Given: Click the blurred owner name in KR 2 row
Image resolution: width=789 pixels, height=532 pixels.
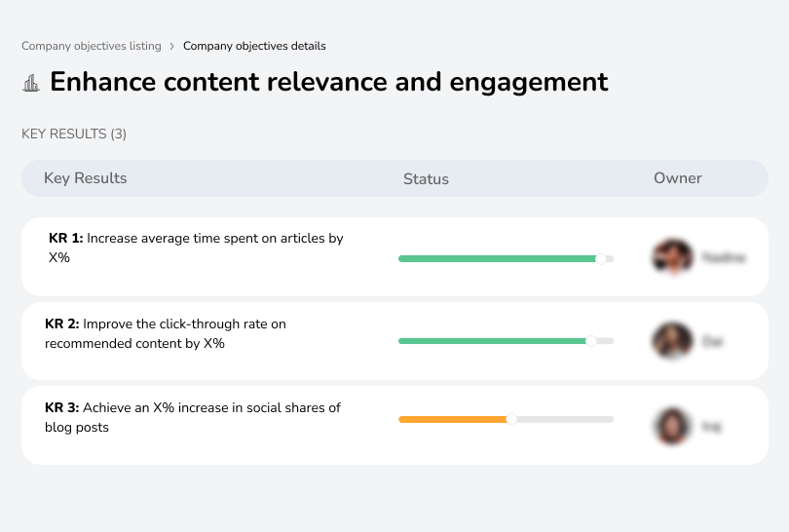Looking at the screenshot, I should pyautogui.click(x=712, y=342).
